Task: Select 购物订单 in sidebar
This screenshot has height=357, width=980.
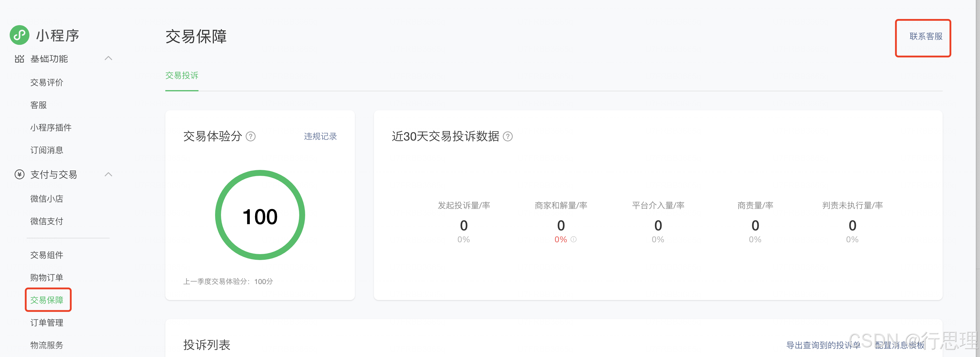Action: click(47, 278)
